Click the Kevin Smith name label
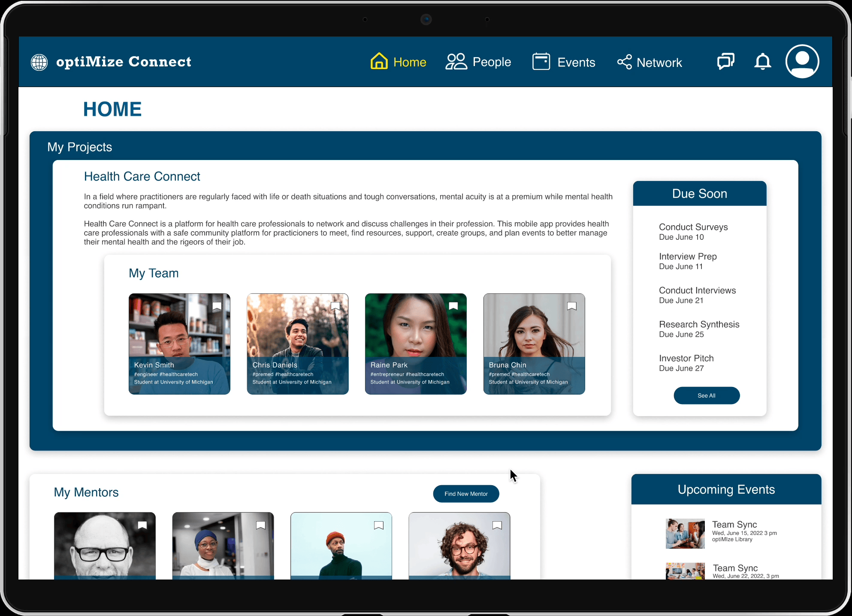 tap(154, 365)
